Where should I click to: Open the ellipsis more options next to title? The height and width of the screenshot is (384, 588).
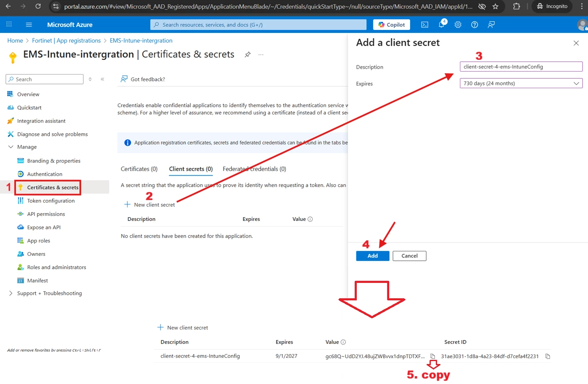(261, 55)
